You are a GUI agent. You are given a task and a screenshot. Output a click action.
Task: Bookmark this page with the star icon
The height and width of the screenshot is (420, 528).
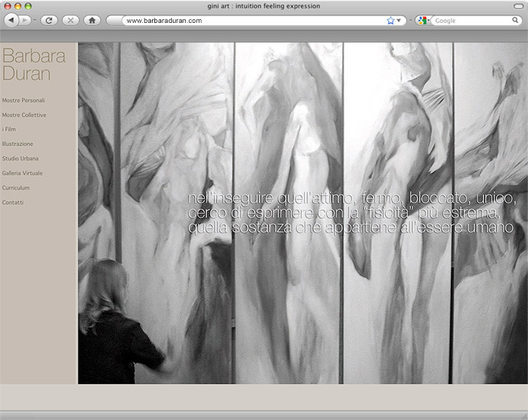(x=390, y=21)
